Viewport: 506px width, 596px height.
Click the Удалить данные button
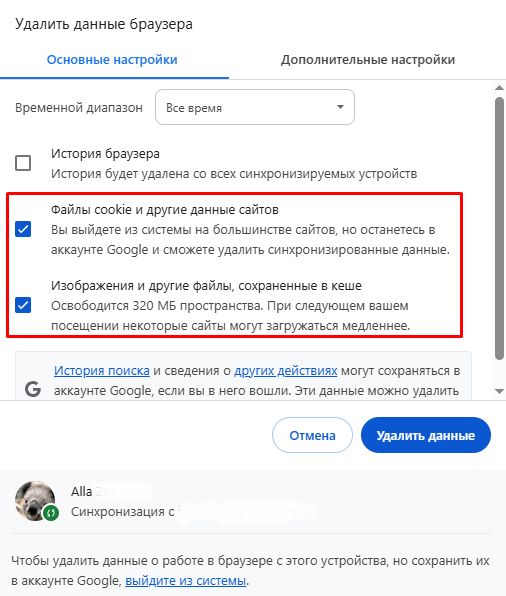(426, 435)
